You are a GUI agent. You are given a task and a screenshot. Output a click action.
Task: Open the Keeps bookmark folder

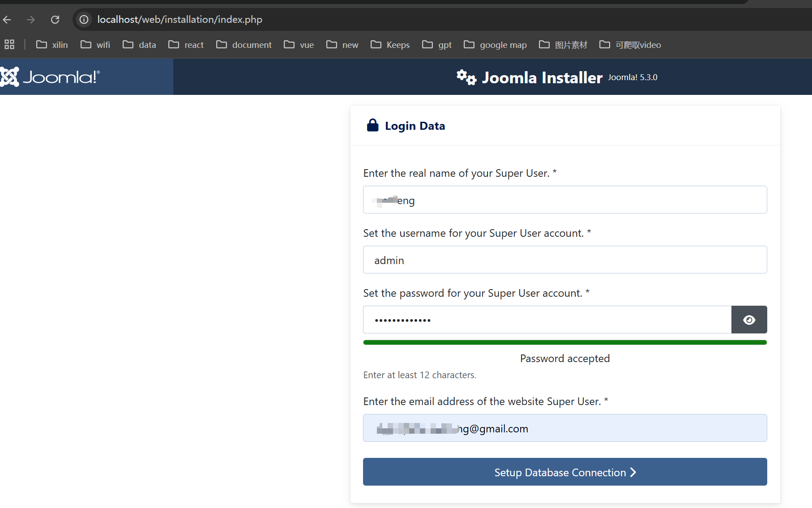[x=390, y=45]
